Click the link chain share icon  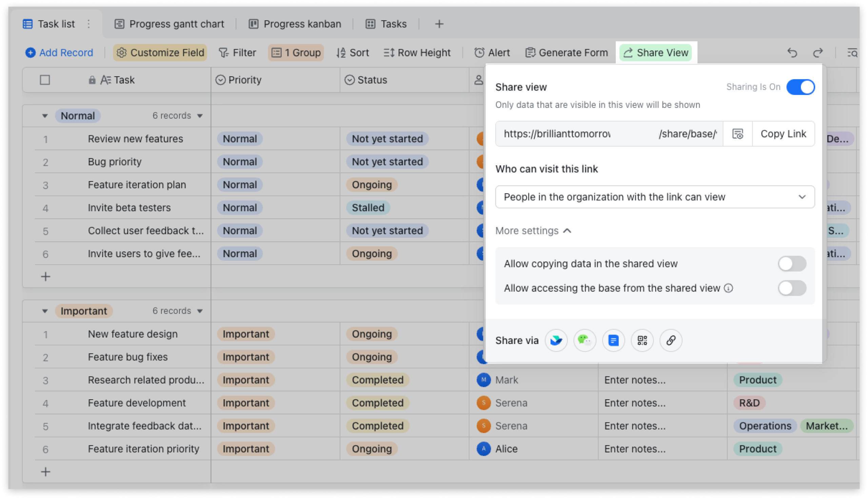pos(671,340)
